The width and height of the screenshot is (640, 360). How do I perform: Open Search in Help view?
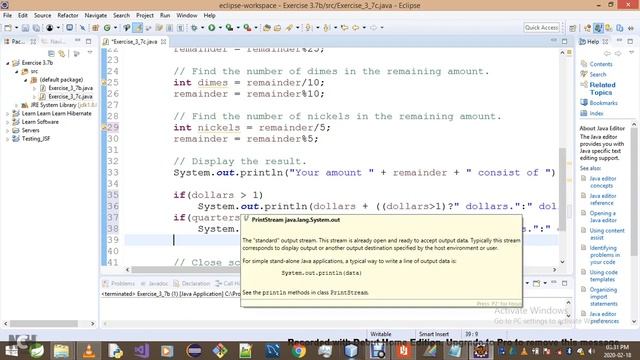pos(598,74)
